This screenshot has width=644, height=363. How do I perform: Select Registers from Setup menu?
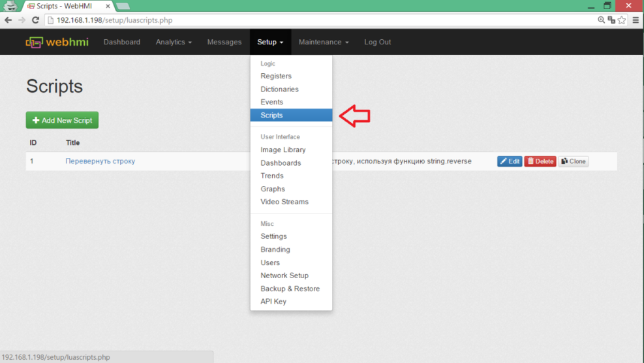click(x=291, y=76)
